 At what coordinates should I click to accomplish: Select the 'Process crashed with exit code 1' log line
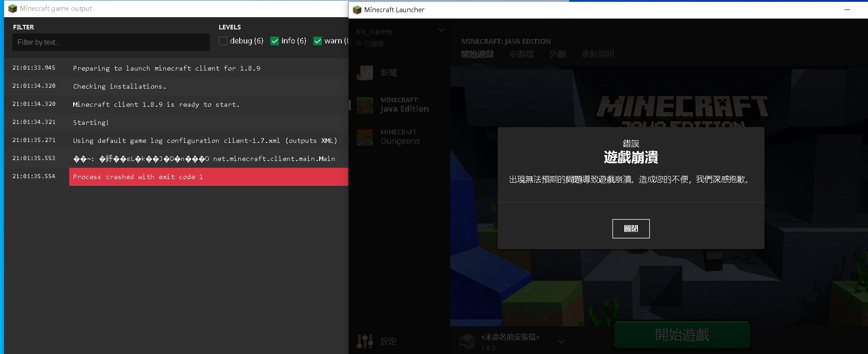(x=208, y=177)
